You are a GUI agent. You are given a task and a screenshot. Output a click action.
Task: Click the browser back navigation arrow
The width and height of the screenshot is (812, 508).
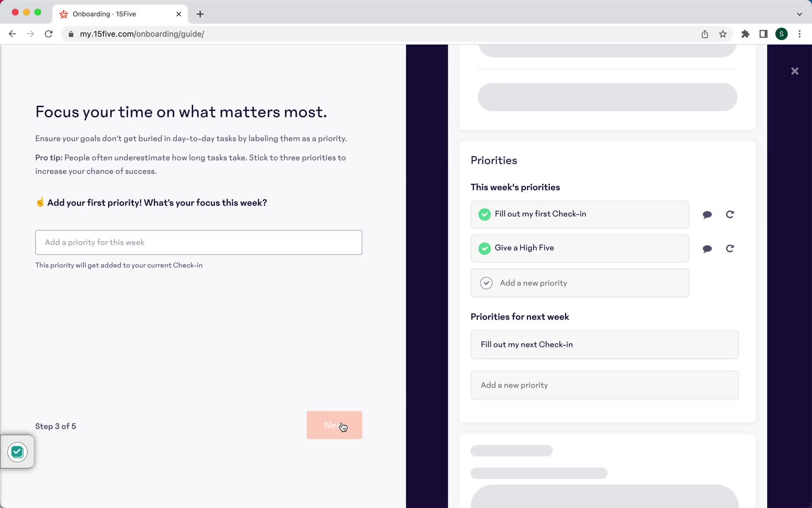point(12,34)
